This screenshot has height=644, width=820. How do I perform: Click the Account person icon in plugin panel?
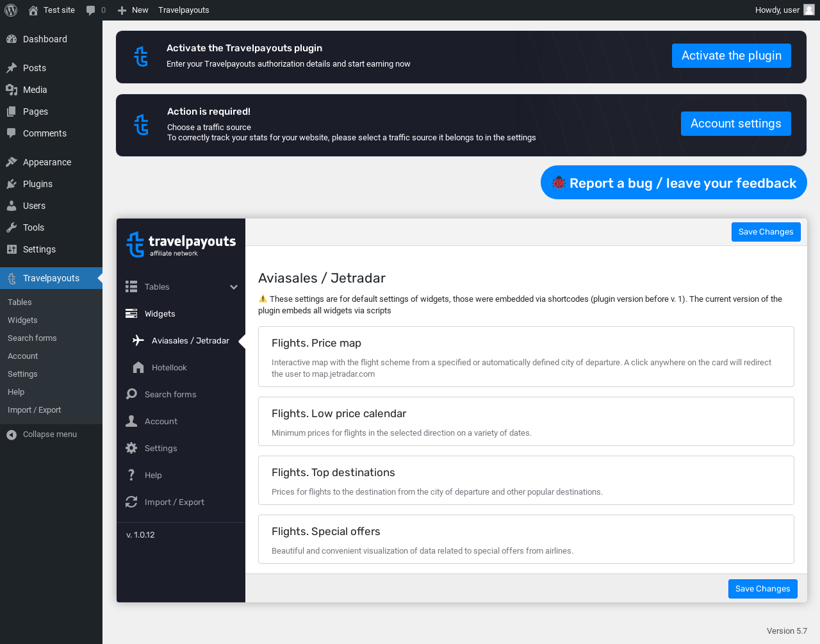coord(131,421)
